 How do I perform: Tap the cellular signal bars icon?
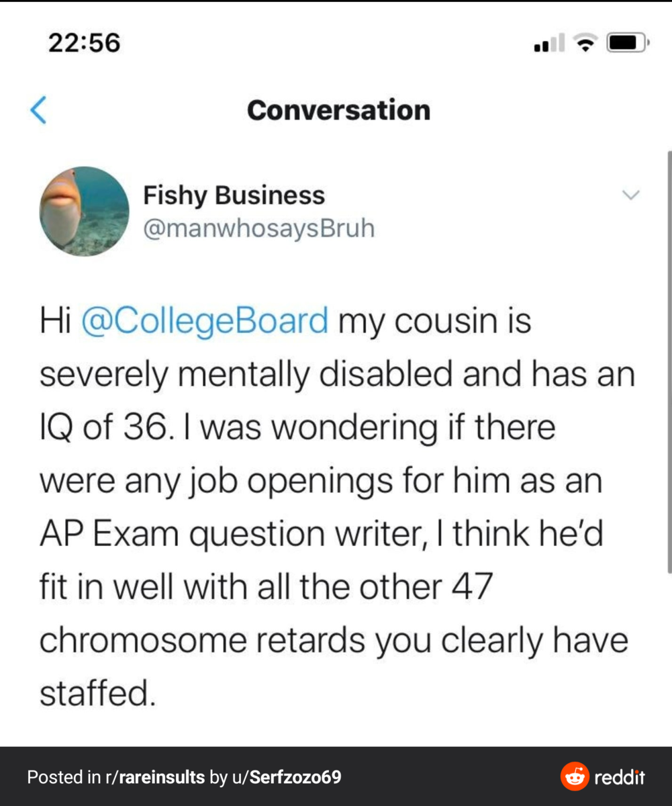[x=548, y=44]
